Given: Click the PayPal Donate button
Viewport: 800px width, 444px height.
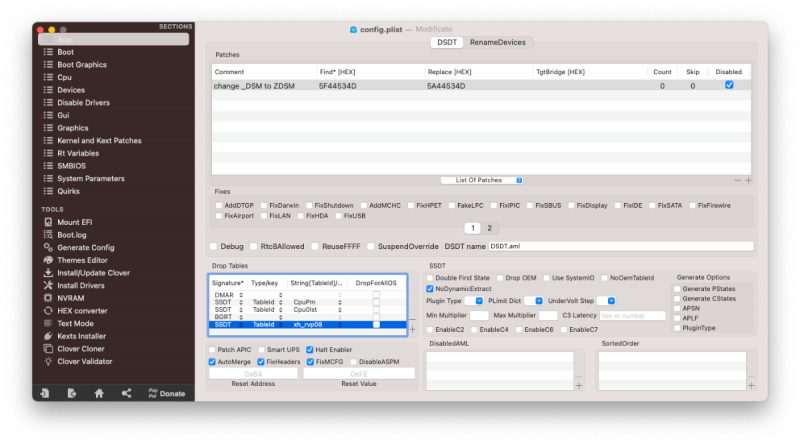Looking at the screenshot, I should pos(167,393).
